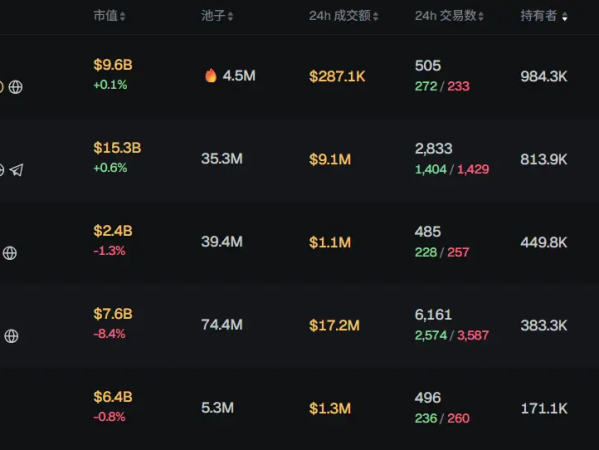Click 24h volume $17.2M

[335, 325]
